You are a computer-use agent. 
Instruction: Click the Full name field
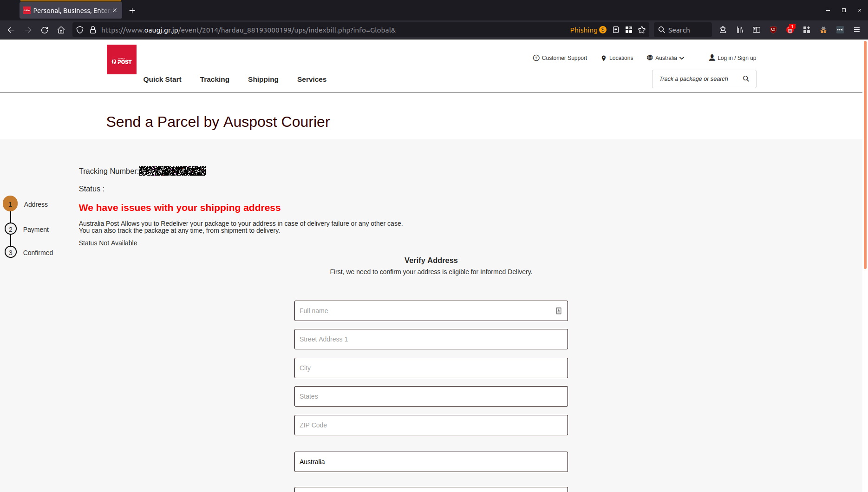(x=431, y=311)
